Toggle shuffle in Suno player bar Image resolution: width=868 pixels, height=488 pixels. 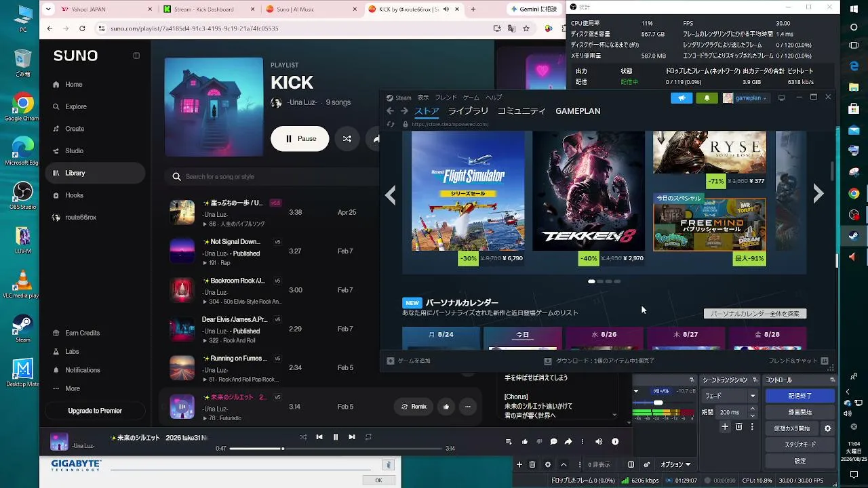[303, 437]
